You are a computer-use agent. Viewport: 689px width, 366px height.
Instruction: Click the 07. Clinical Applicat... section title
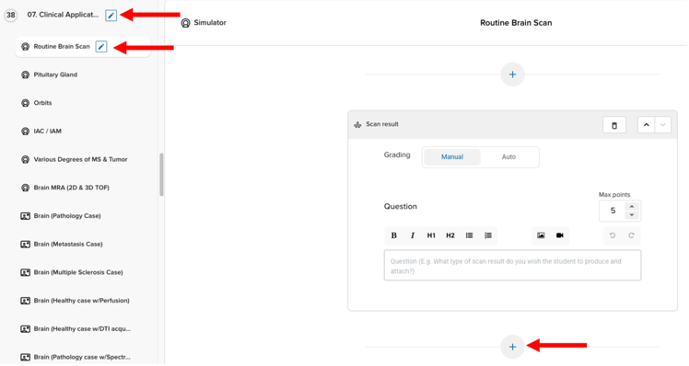coord(63,15)
